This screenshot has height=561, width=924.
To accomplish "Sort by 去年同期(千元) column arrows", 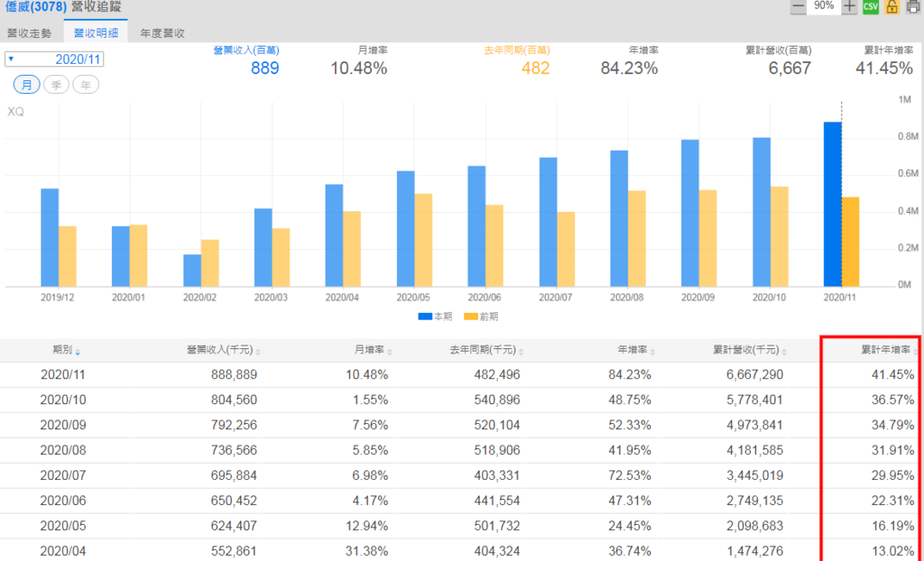I will [522, 352].
